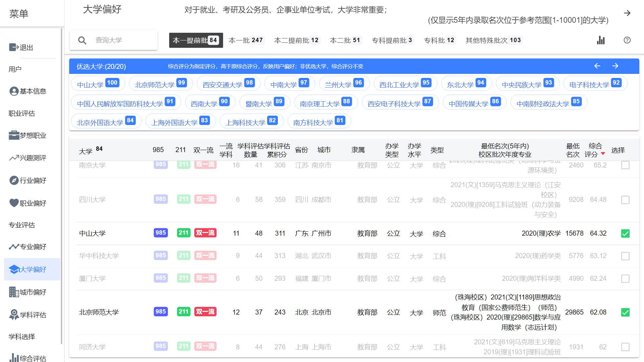This screenshot has height=362, width=644.
Task: Click the 西安交通大学 98 chip
Action: click(229, 84)
